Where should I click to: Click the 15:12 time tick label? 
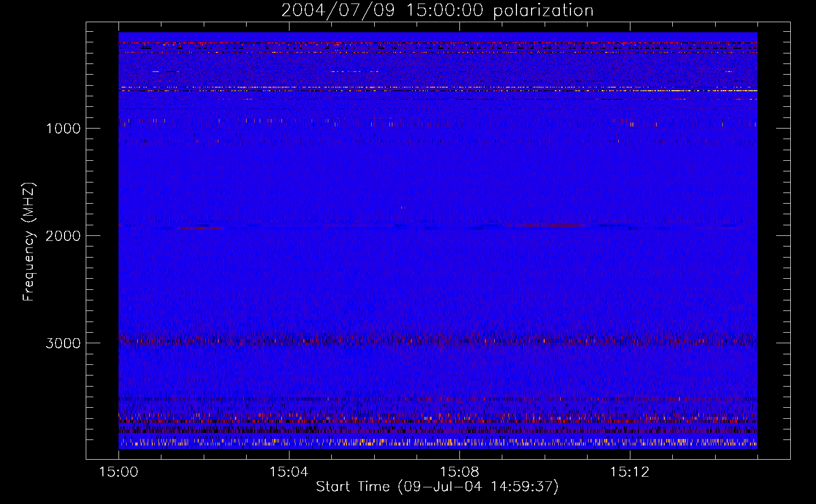tap(629, 472)
